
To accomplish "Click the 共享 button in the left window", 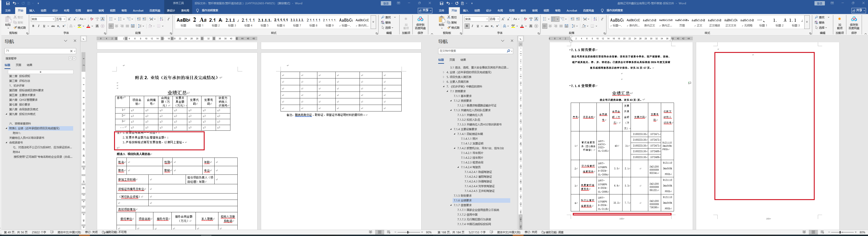I will tap(425, 11).
